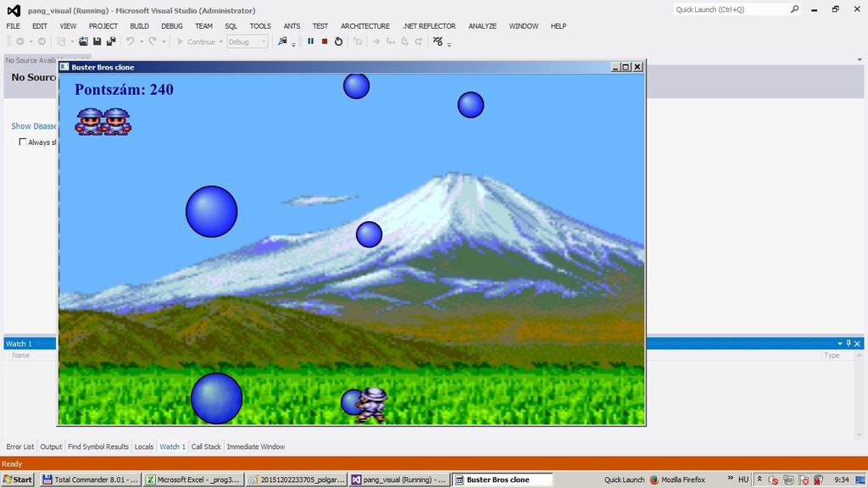Switch to the Immediate Window tab

click(x=256, y=446)
